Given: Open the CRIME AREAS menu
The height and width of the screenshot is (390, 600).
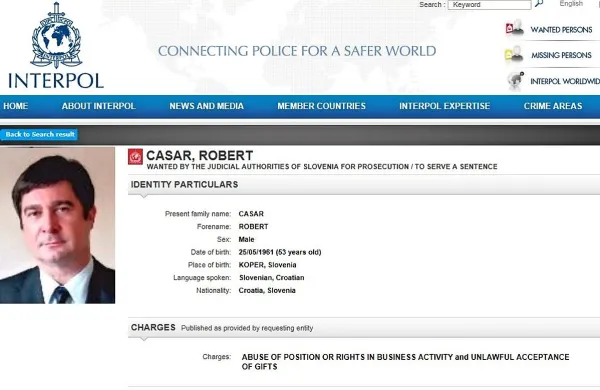Looking at the screenshot, I should click(553, 106).
